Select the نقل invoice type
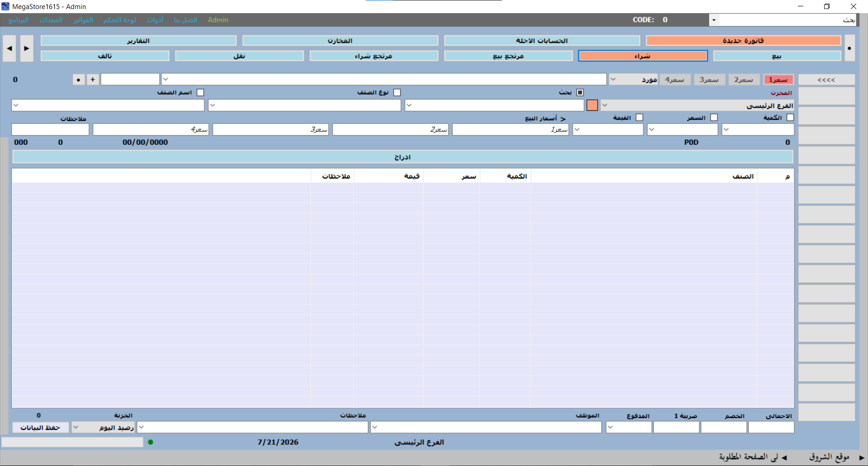The width and height of the screenshot is (868, 466). [239, 56]
